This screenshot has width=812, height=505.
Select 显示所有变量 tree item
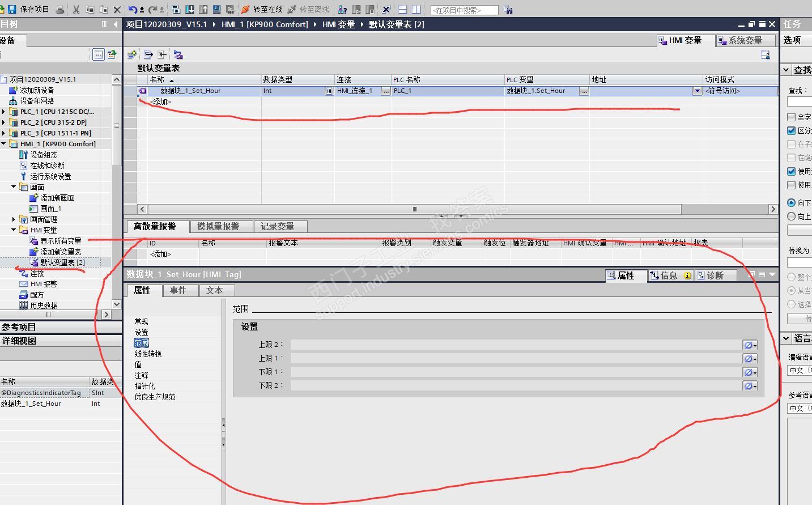[61, 241]
